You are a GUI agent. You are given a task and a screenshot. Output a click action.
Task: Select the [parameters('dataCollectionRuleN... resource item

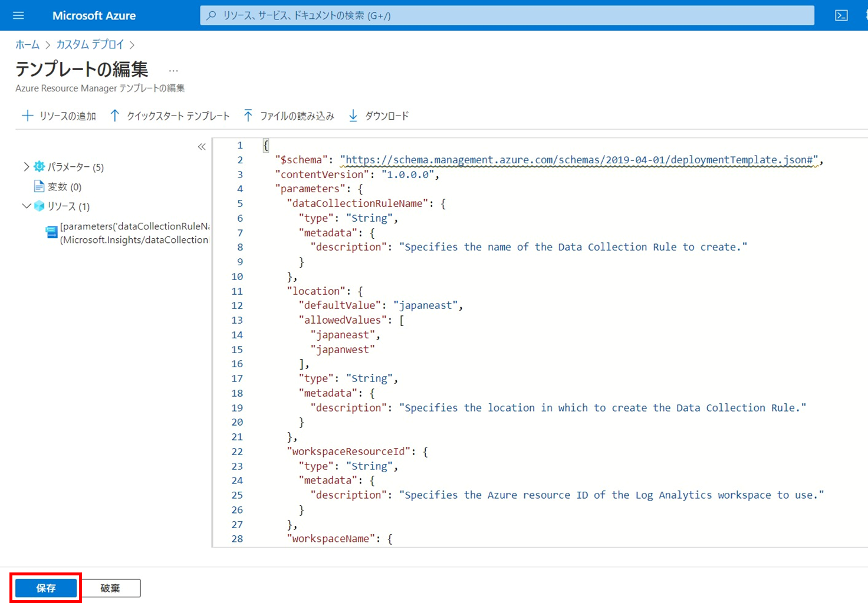[x=134, y=233]
